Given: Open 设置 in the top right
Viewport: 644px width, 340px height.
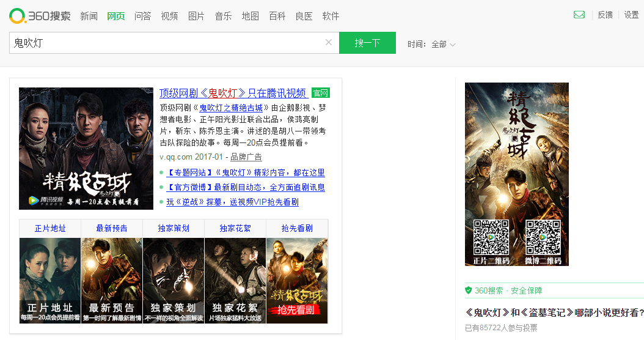Looking at the screenshot, I should click(631, 15).
